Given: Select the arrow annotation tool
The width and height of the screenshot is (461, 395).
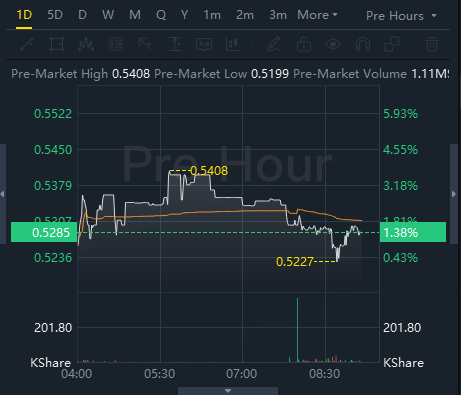Looking at the screenshot, I should coord(145,44).
